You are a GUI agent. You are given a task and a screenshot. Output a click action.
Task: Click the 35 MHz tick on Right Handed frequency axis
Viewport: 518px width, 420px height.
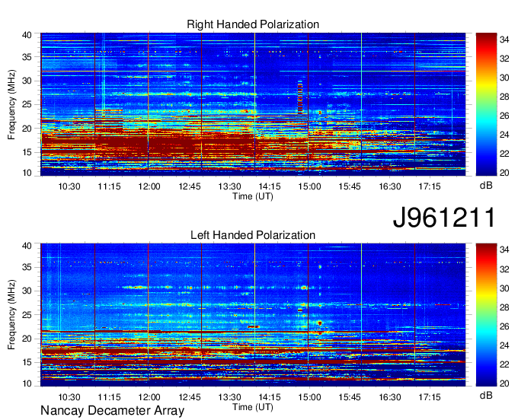pos(27,57)
